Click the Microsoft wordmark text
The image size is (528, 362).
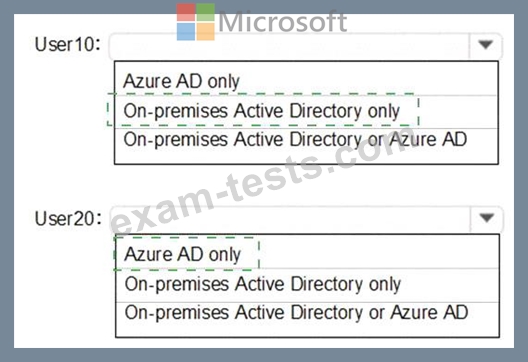tap(283, 22)
